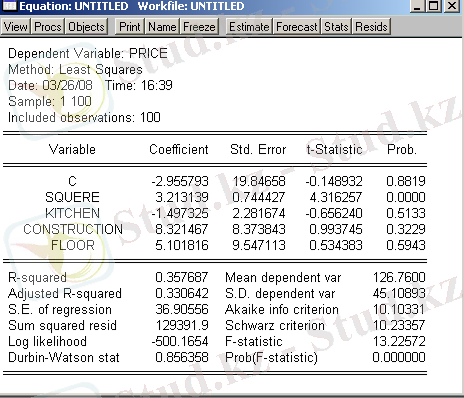
Task: Click the Std. Error column header
Action: [x=258, y=149]
